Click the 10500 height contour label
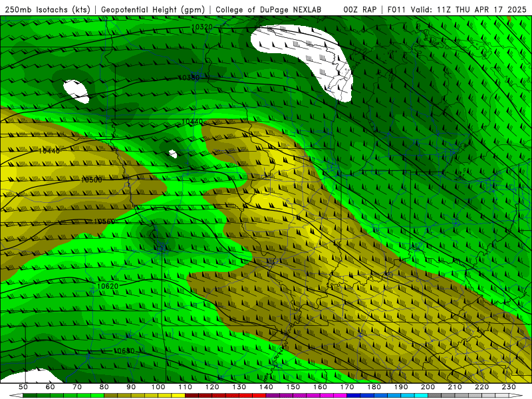 (92, 180)
